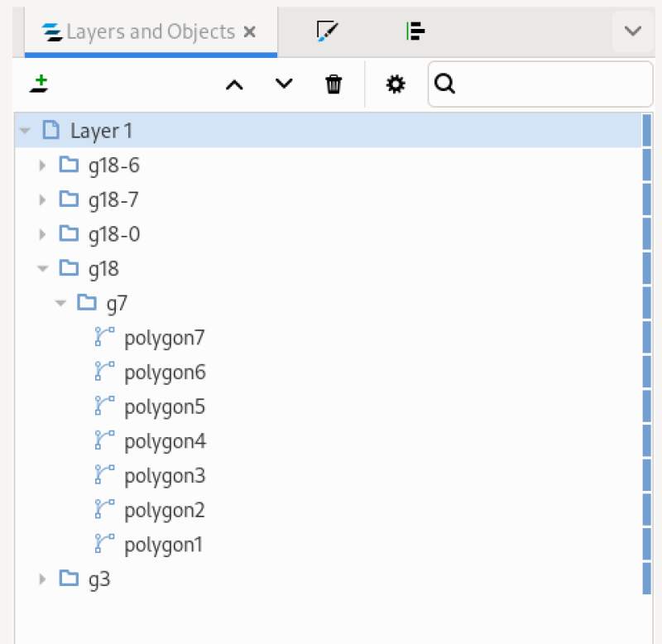The height and width of the screenshot is (644, 662).
Task: Lower selection using the down arrow icon
Action: tap(284, 84)
